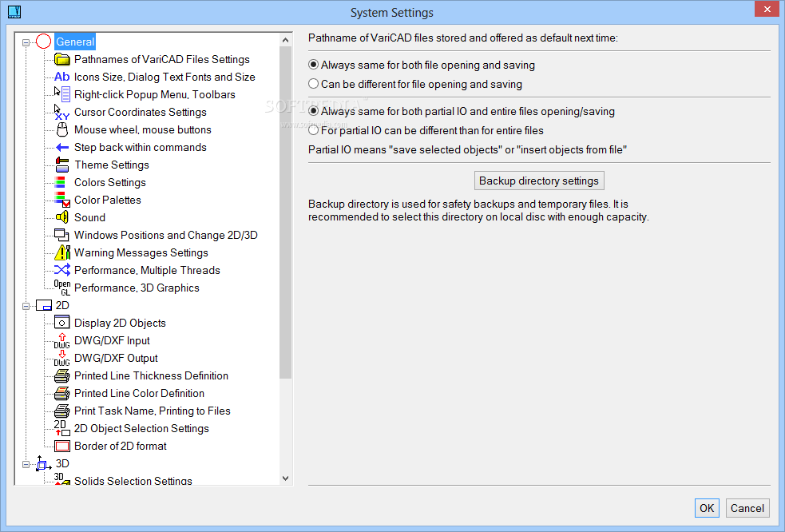The height and width of the screenshot is (532, 785).
Task: Click the Windows Positions monitor icon
Action: tap(62, 235)
